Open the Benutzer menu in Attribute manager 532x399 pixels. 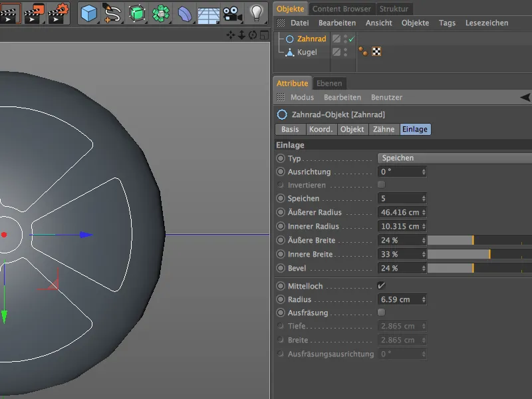pyautogui.click(x=386, y=97)
